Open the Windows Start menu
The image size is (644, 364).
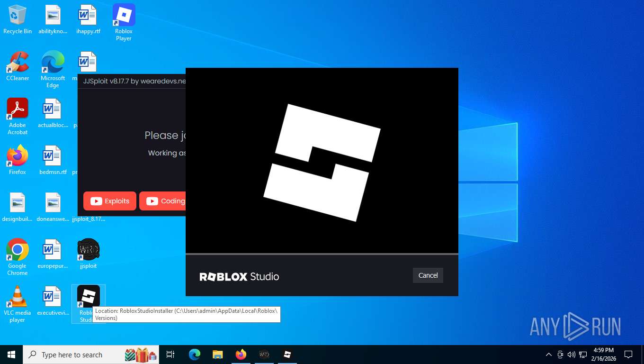coord(11,355)
